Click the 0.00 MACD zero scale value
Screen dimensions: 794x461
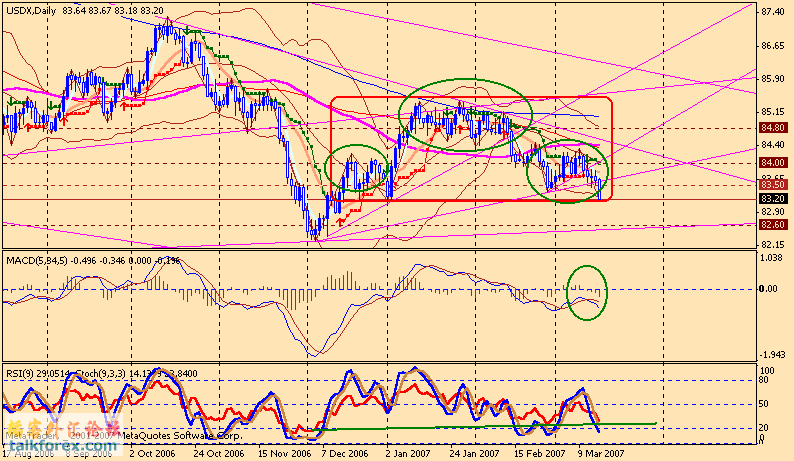point(769,289)
